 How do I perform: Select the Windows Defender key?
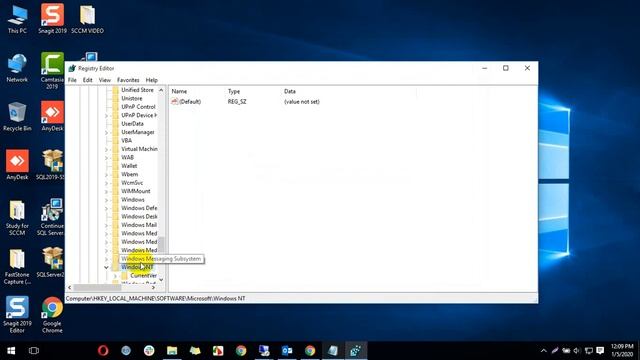pos(139,208)
